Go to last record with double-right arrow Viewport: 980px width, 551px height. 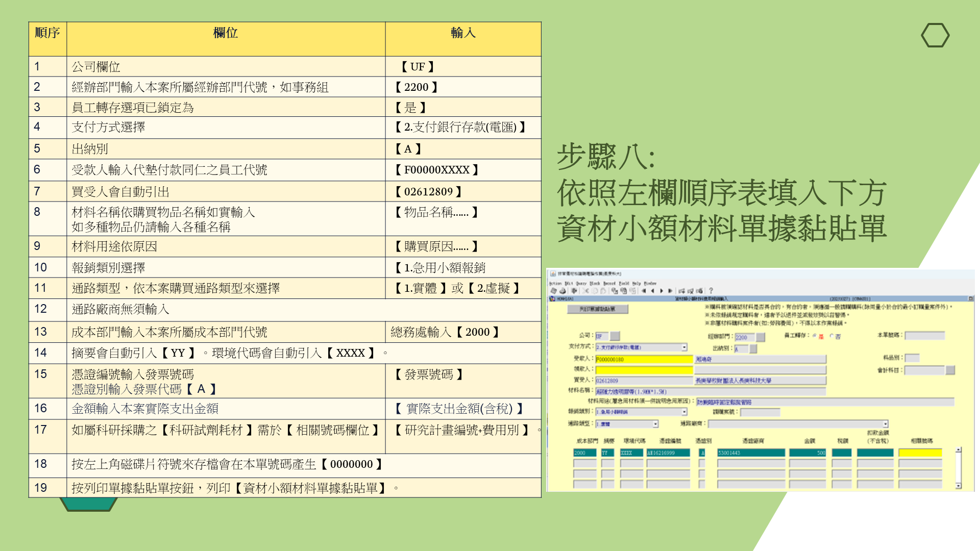(670, 291)
